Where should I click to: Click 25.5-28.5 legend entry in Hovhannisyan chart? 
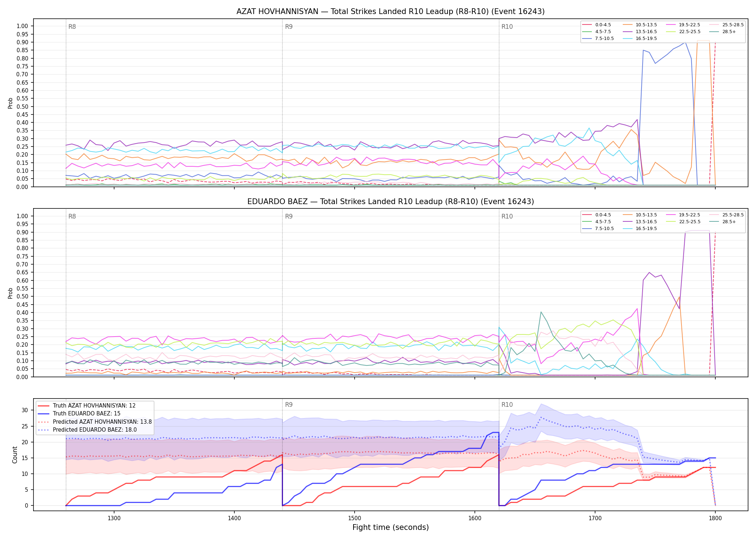tap(726, 25)
